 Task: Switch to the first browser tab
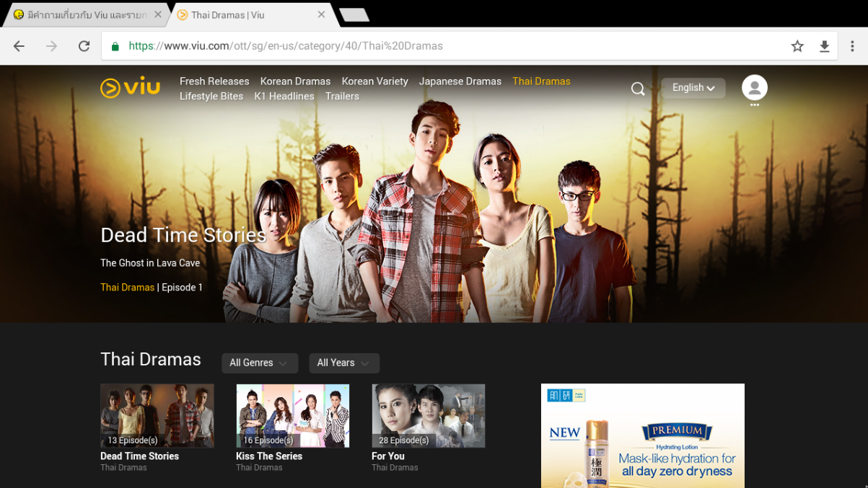85,14
